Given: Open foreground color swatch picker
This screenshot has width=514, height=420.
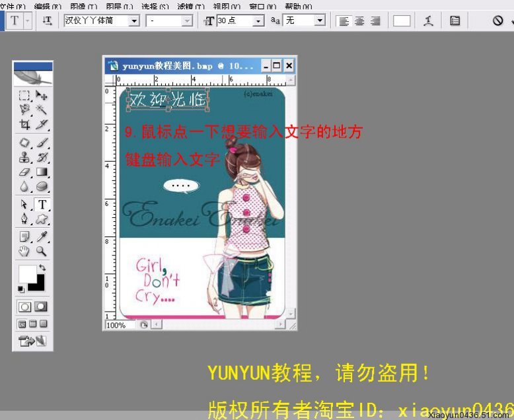Looking at the screenshot, I should coord(26,273).
